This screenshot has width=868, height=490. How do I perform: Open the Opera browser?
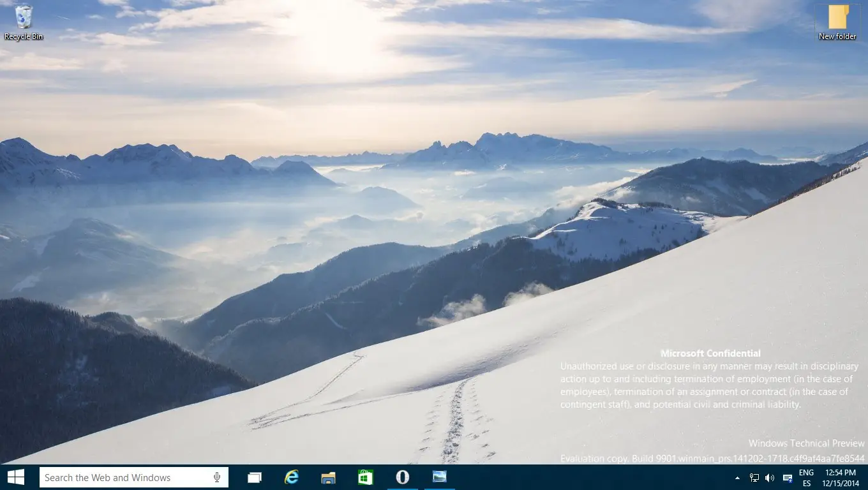[401, 477]
